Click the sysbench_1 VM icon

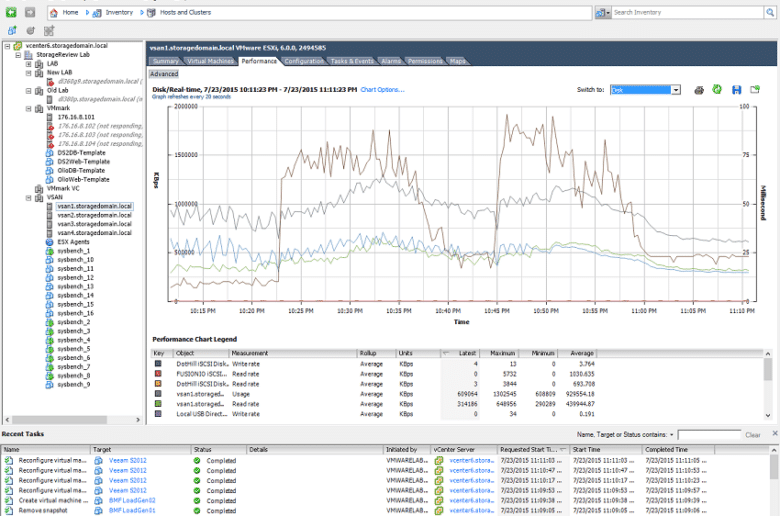coord(49,251)
